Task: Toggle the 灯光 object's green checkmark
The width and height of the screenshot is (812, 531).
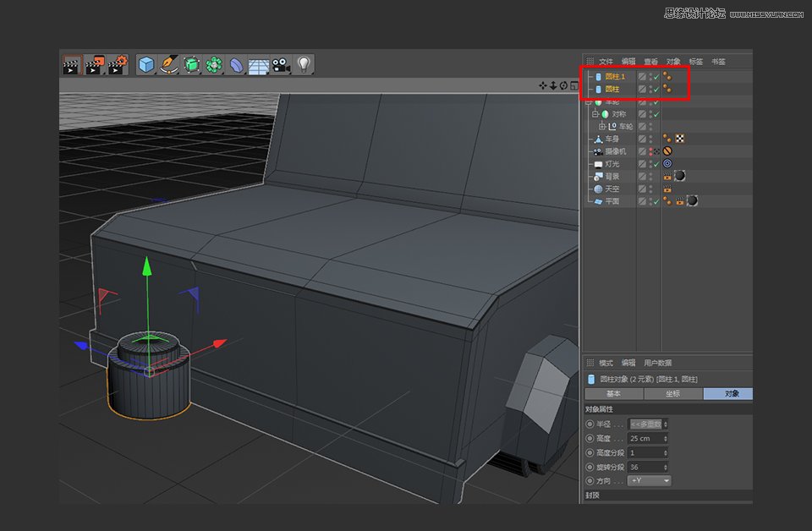Action: [x=658, y=163]
